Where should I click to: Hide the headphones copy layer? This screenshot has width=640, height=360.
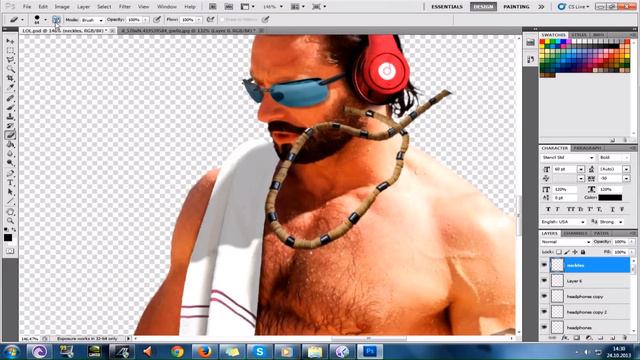[x=544, y=296]
